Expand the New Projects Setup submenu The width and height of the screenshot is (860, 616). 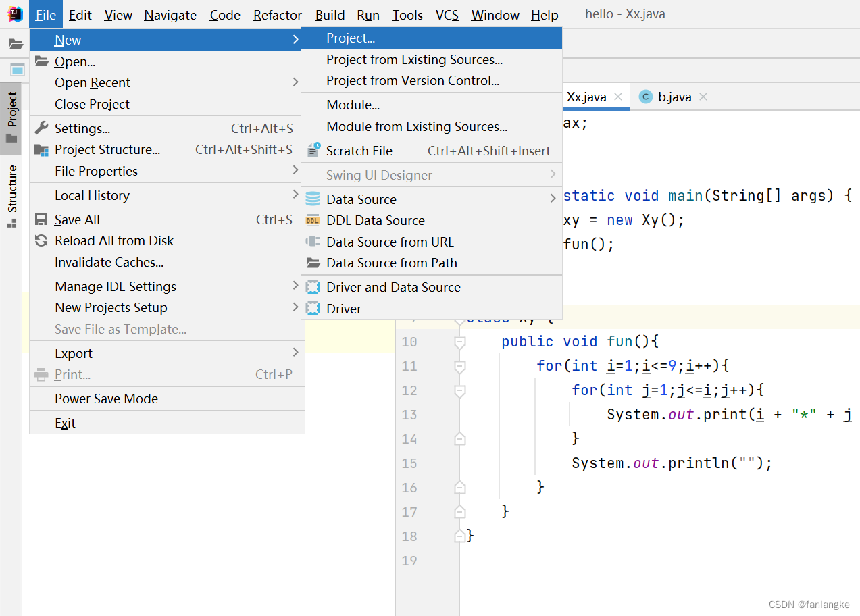click(x=295, y=307)
